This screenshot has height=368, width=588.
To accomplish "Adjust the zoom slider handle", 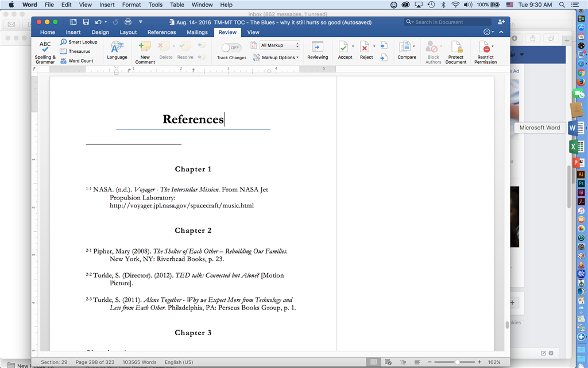I will pos(458,362).
